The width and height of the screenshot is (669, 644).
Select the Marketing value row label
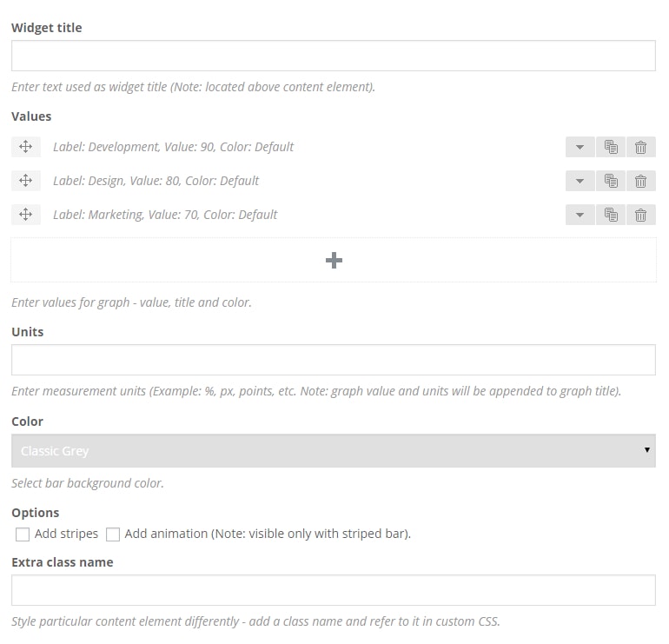coord(165,215)
